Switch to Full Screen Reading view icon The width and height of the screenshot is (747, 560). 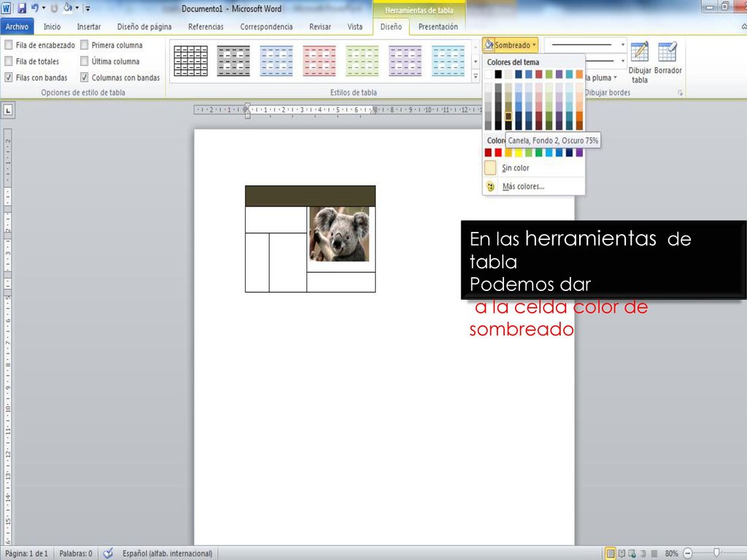tap(622, 553)
